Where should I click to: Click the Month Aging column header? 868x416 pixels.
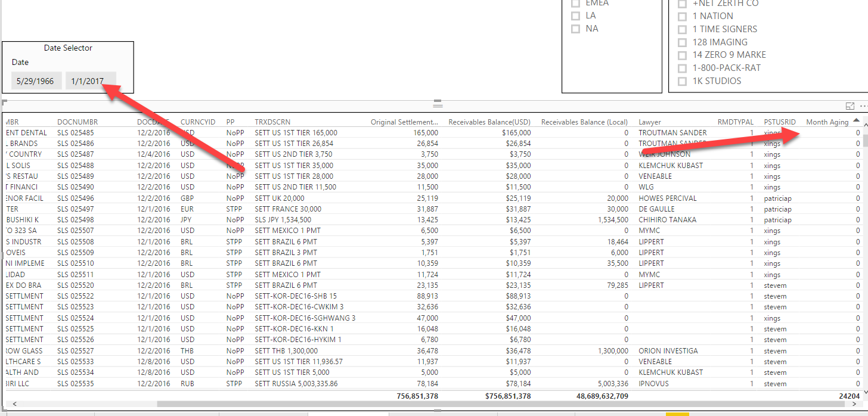tap(827, 122)
